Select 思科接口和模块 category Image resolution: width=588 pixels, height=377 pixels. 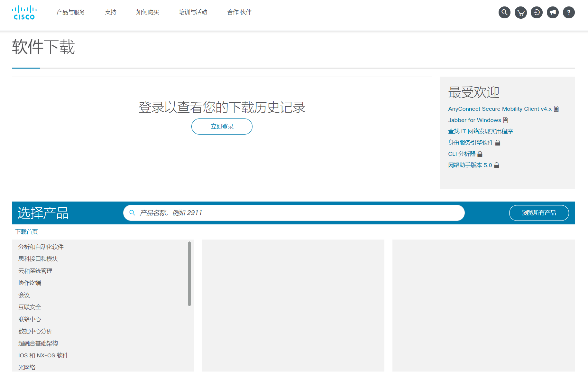pos(38,259)
